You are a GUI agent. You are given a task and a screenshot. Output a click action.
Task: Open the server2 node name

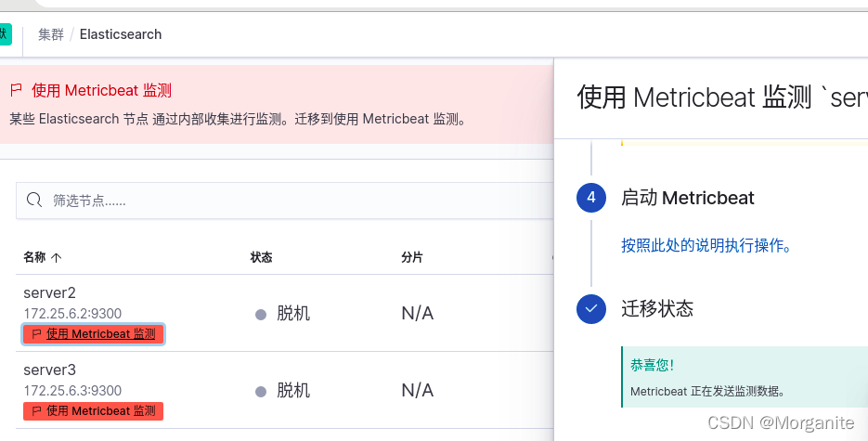(50, 292)
